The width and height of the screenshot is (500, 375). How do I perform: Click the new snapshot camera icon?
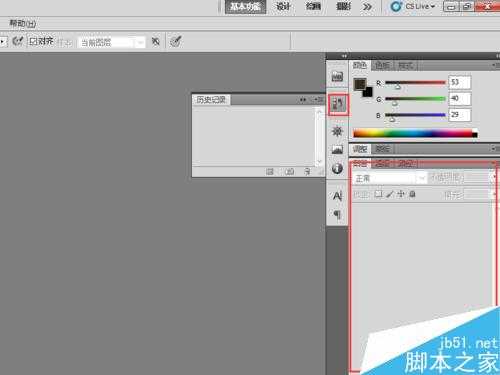tap(289, 172)
